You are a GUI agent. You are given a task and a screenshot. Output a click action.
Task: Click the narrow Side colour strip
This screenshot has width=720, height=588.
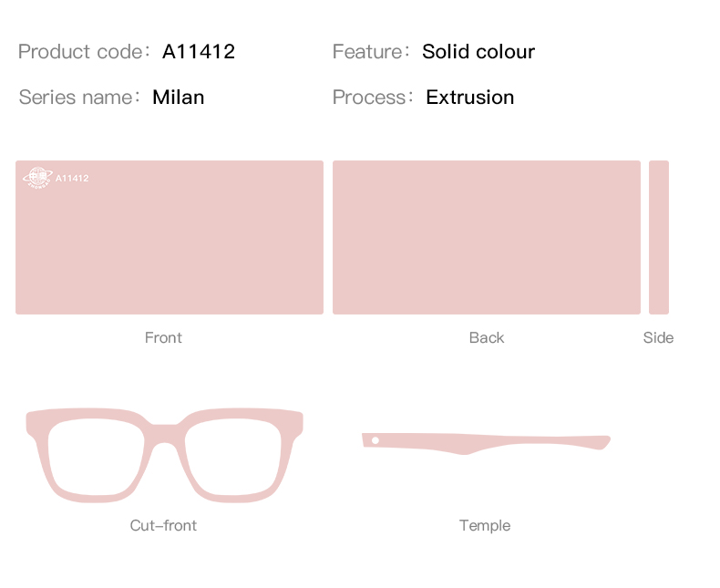pyautogui.click(x=658, y=238)
